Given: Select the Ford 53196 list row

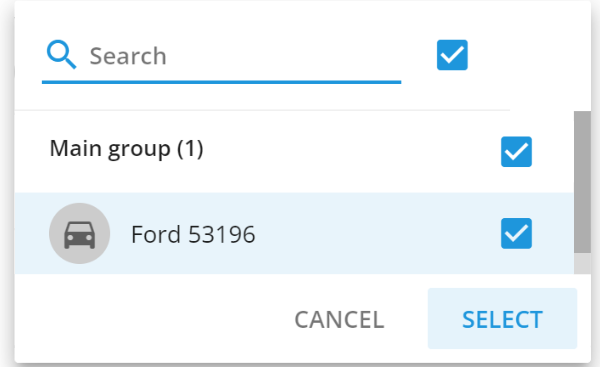Looking at the screenshot, I should pos(294,233).
